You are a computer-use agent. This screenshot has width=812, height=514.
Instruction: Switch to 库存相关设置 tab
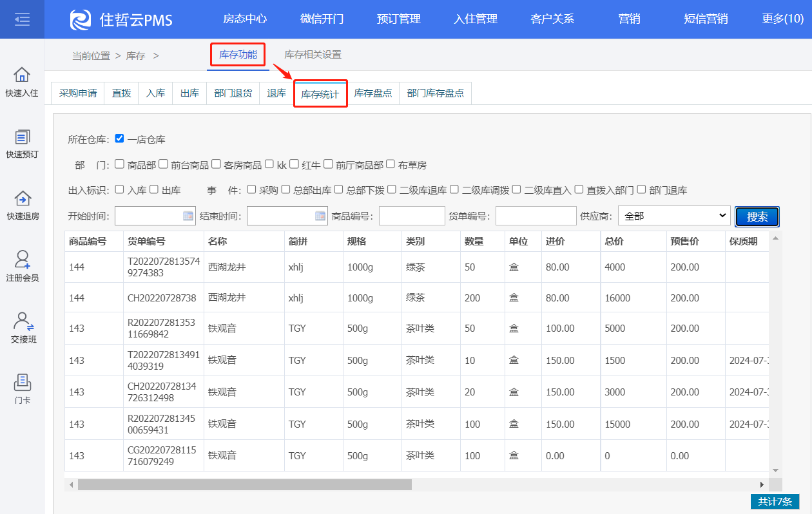tap(313, 55)
